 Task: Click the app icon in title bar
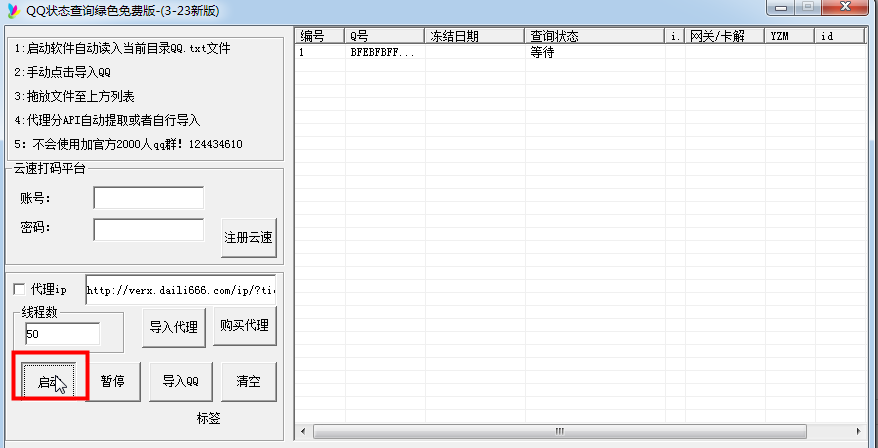pos(13,10)
